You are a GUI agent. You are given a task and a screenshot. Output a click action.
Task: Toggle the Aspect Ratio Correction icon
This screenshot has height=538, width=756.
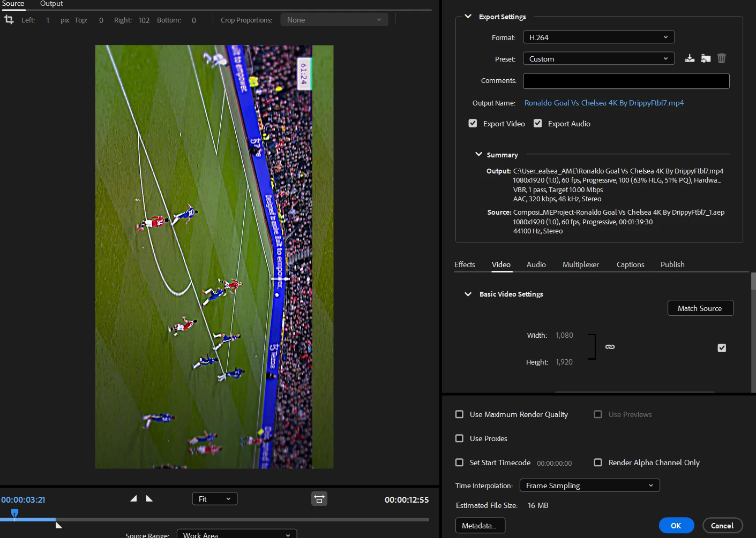[x=319, y=499]
